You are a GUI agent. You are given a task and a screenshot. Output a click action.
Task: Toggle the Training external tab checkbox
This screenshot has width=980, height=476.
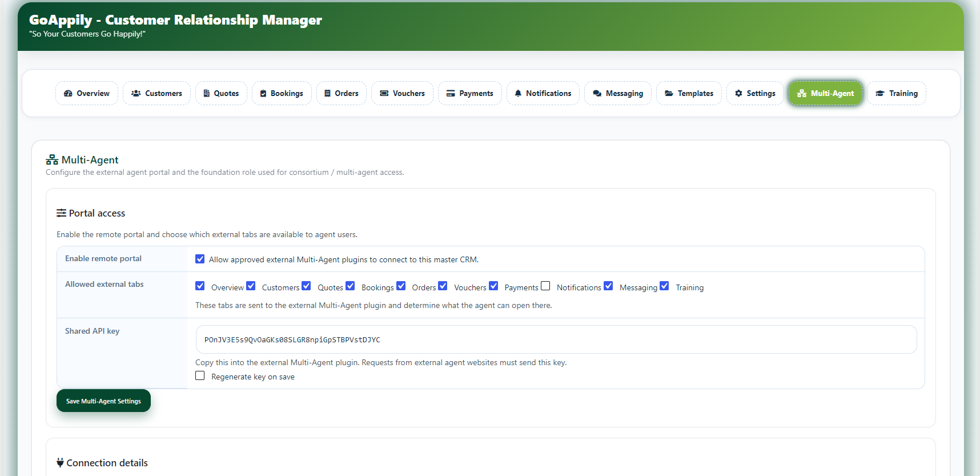[x=664, y=286]
